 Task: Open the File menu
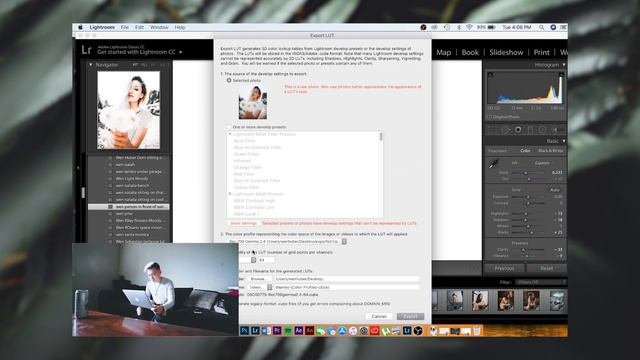(124, 27)
